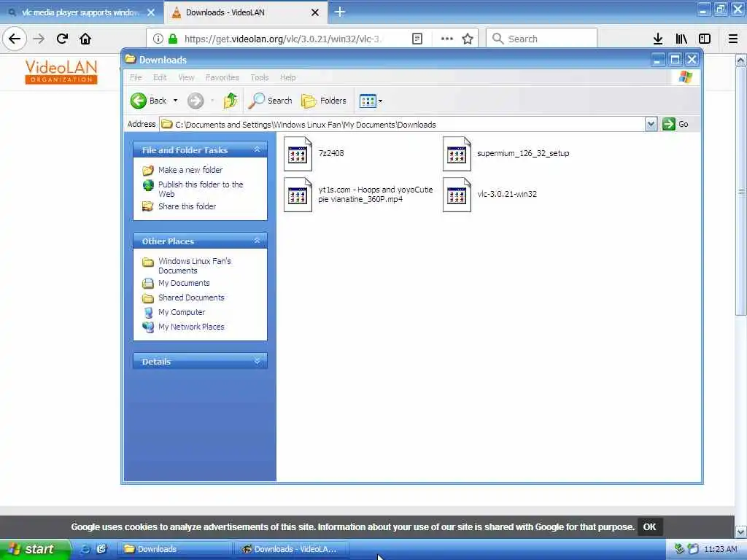Expand the Details panel
747x560 pixels.
point(257,361)
